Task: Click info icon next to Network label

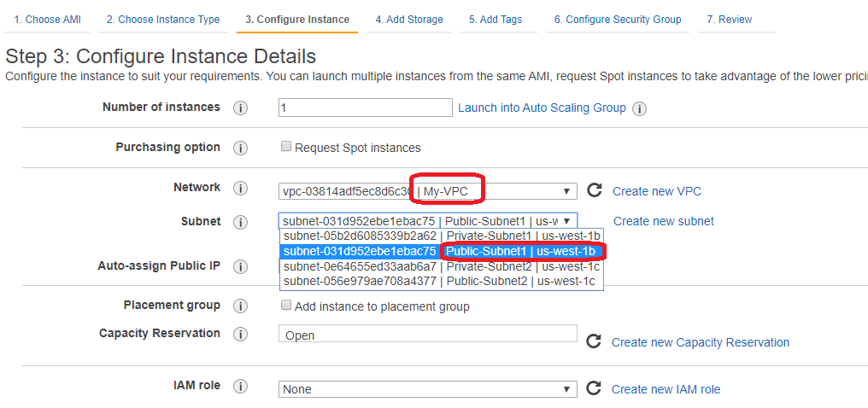Action: (x=240, y=189)
